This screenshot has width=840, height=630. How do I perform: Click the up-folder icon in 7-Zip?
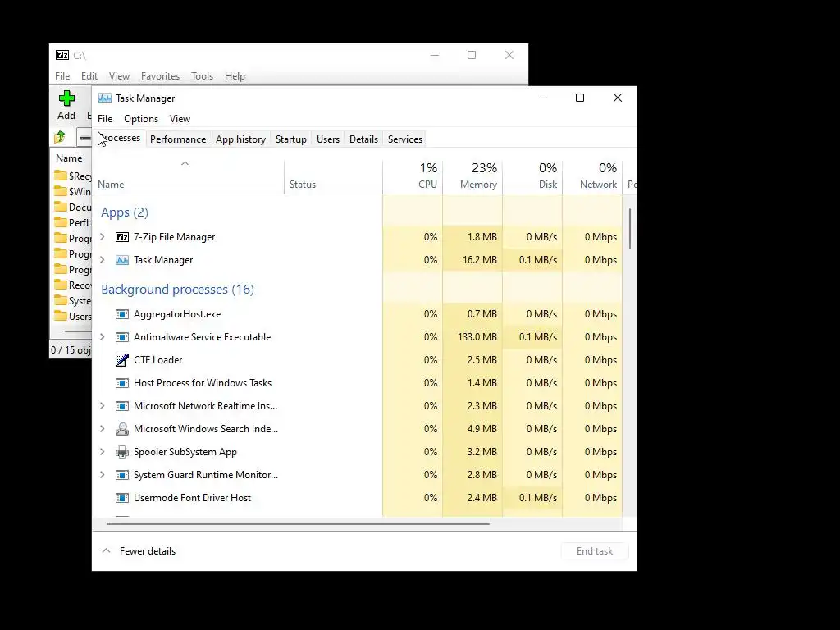pos(60,137)
